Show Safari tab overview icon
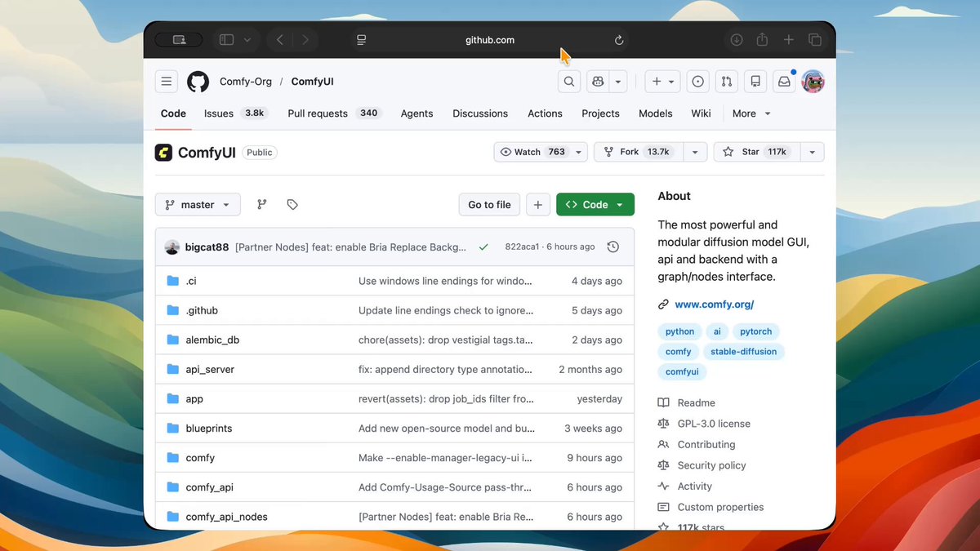The image size is (980, 551). (x=814, y=40)
